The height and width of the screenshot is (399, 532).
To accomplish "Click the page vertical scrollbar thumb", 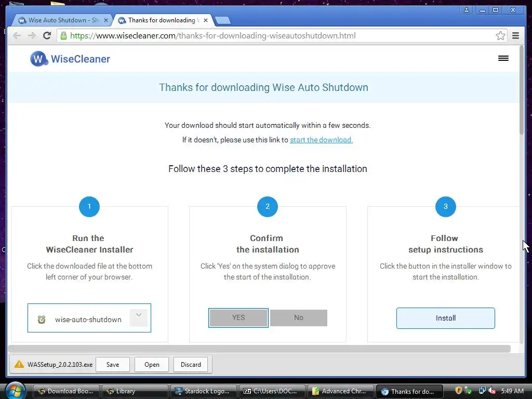I will coord(522,90).
